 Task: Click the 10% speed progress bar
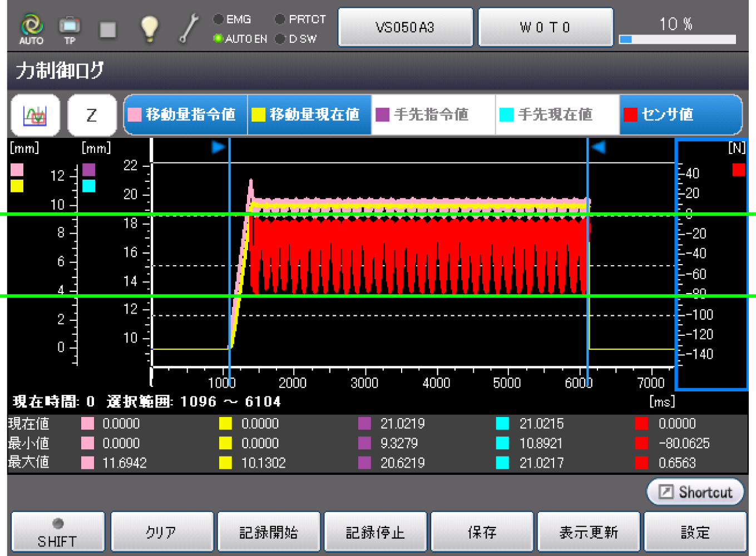pos(677,39)
